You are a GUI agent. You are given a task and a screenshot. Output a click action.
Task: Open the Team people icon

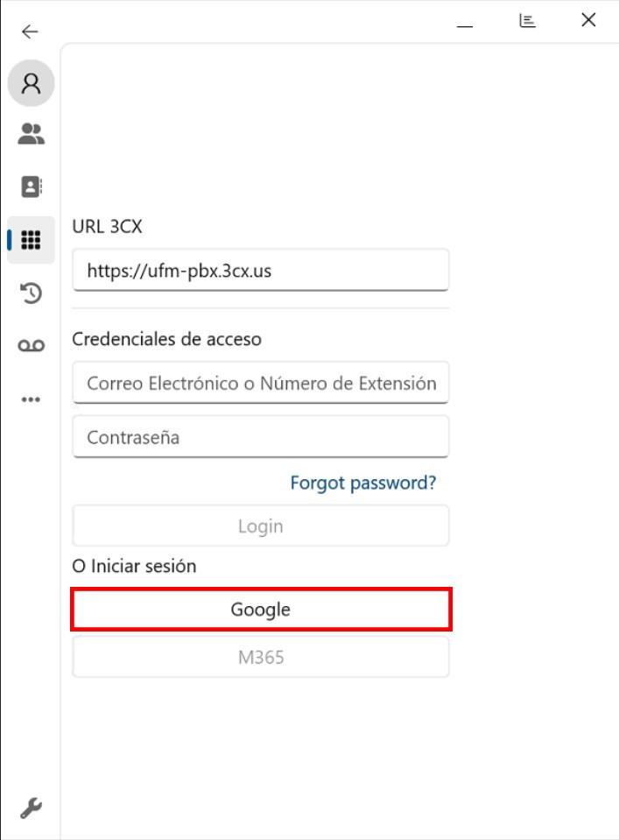32,134
